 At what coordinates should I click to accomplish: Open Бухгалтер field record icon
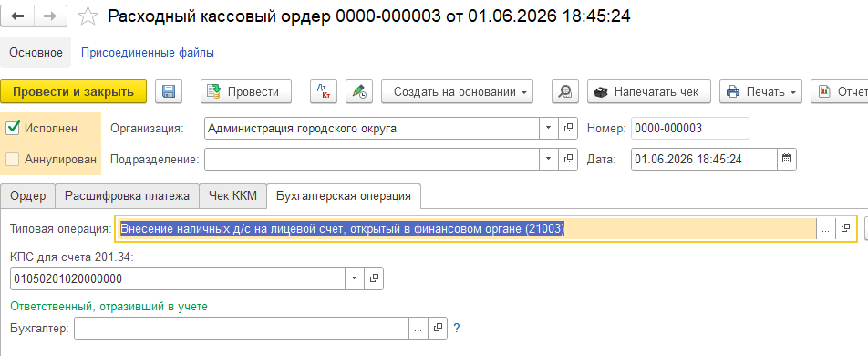(x=438, y=329)
